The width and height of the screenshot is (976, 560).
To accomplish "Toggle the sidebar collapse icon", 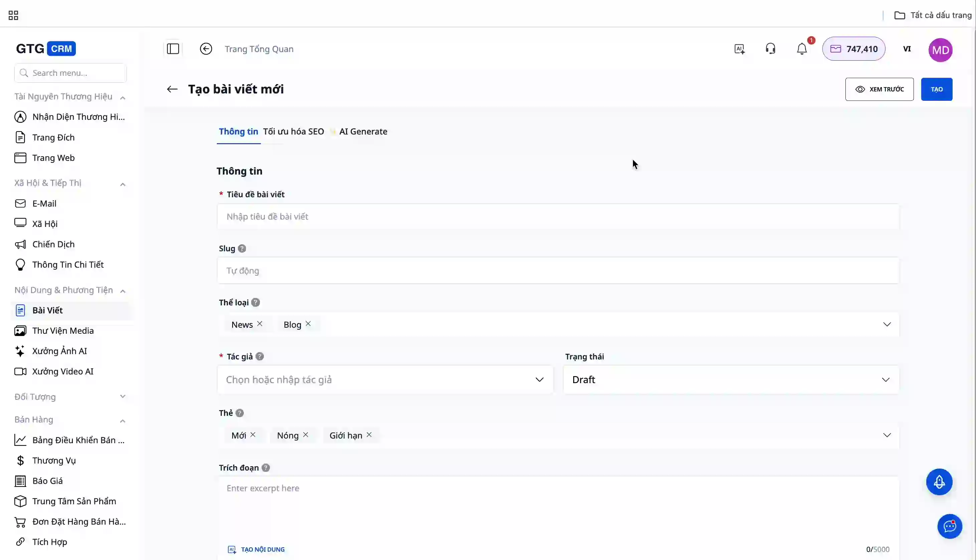I will (x=173, y=49).
